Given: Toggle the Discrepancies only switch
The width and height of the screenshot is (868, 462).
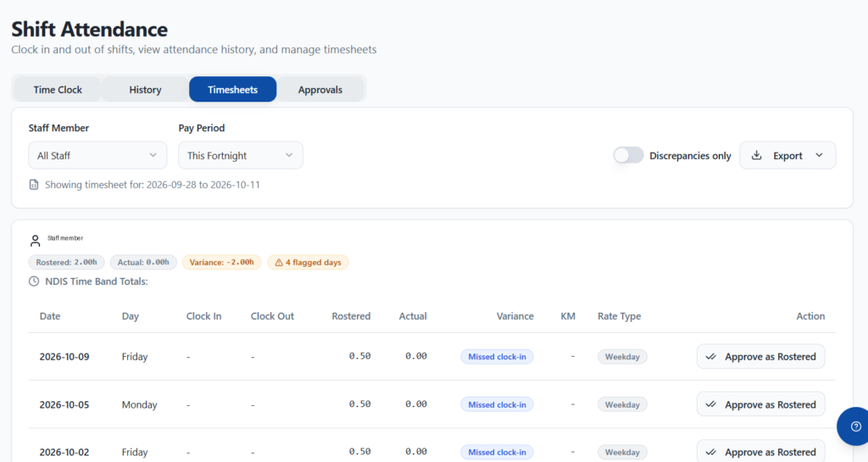Looking at the screenshot, I should (x=628, y=155).
